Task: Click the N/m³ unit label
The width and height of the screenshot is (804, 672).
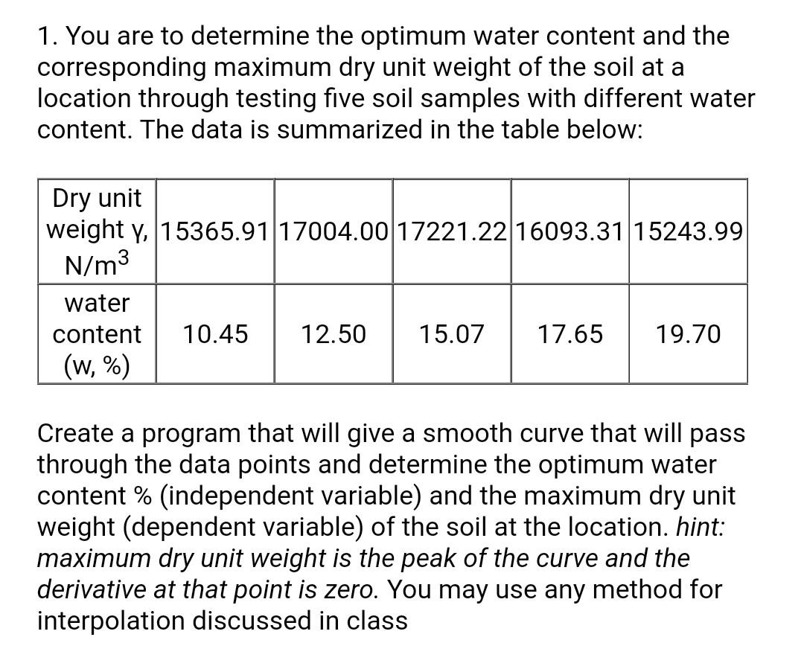Action: (95, 264)
